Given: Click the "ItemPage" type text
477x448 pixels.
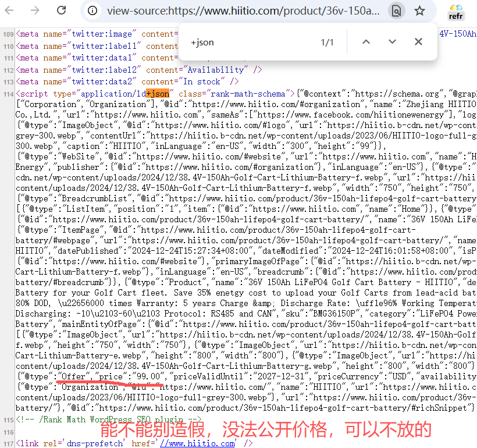Looking at the screenshot, I should point(81,230).
